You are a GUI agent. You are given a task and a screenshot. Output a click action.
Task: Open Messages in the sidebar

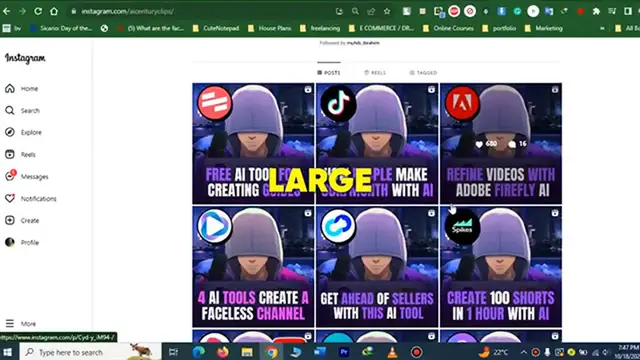(27, 176)
